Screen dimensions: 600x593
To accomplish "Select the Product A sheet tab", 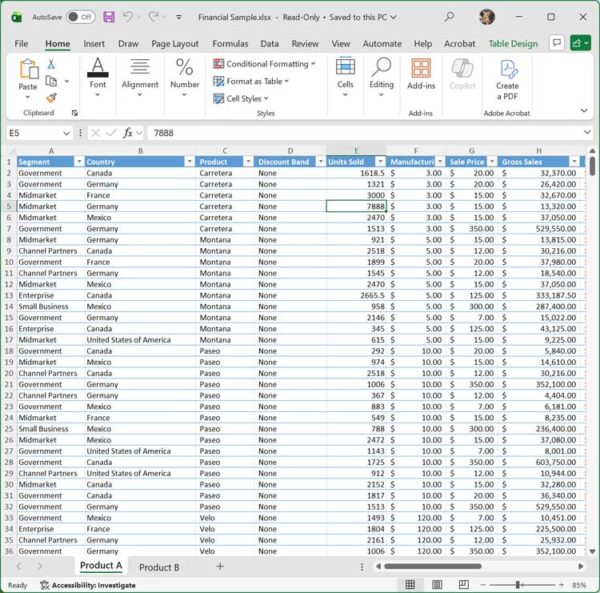I will (101, 565).
